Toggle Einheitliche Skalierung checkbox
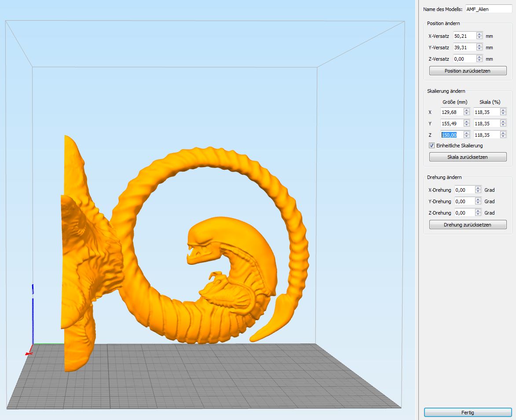Image resolution: width=516 pixels, height=420 pixels. point(432,146)
